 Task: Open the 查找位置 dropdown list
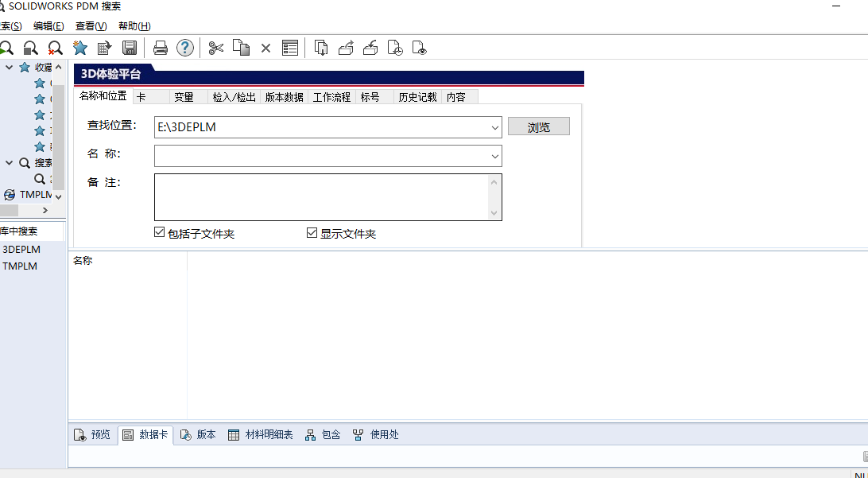[495, 127]
